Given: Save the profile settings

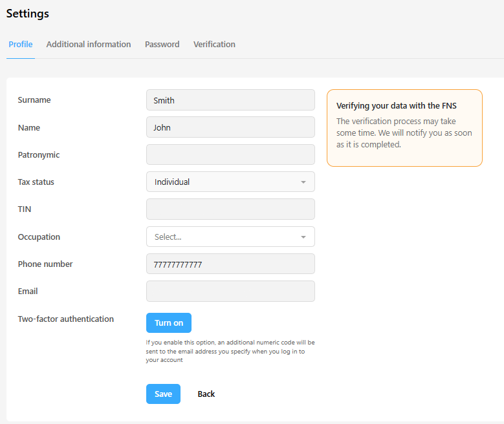Looking at the screenshot, I should tap(163, 394).
